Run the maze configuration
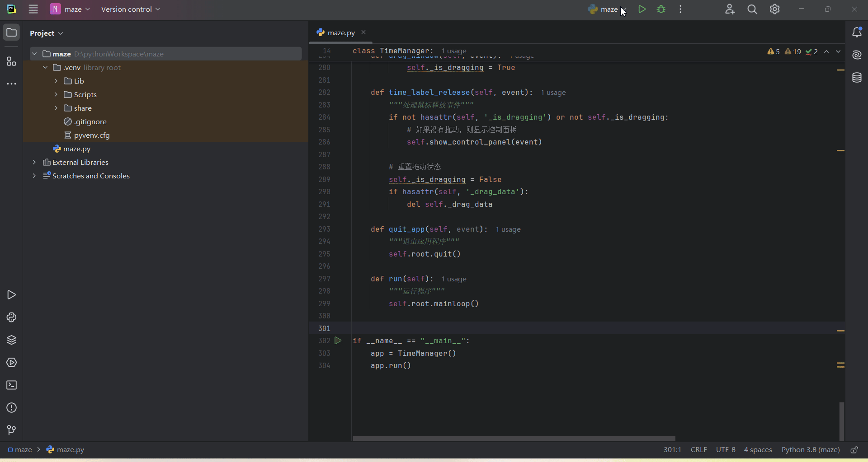868x462 pixels. click(642, 9)
